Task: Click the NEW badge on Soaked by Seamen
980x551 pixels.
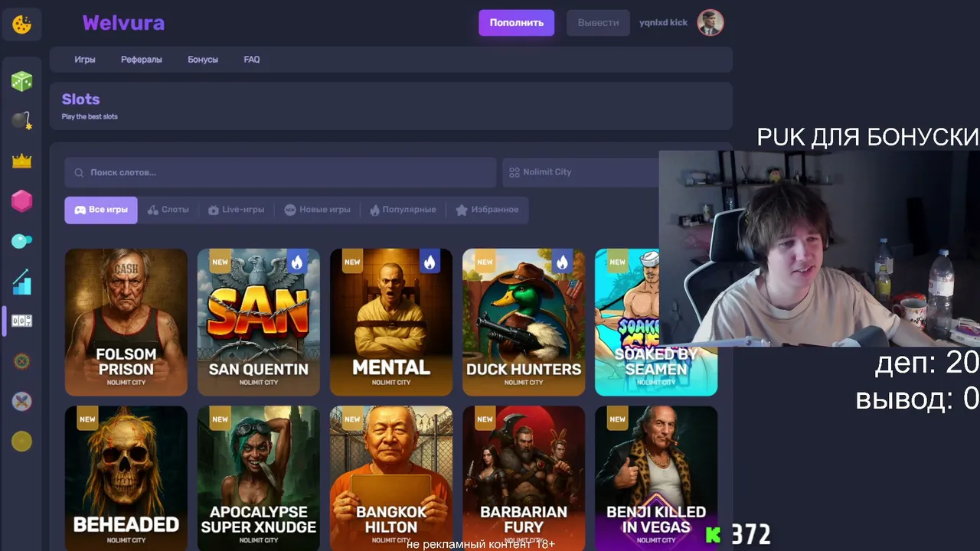Action: point(617,262)
